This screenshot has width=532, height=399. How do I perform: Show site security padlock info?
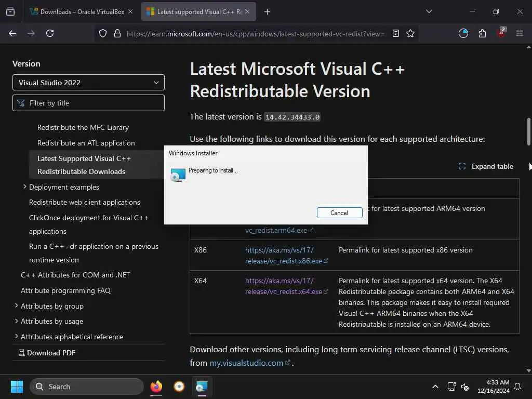[x=117, y=33]
